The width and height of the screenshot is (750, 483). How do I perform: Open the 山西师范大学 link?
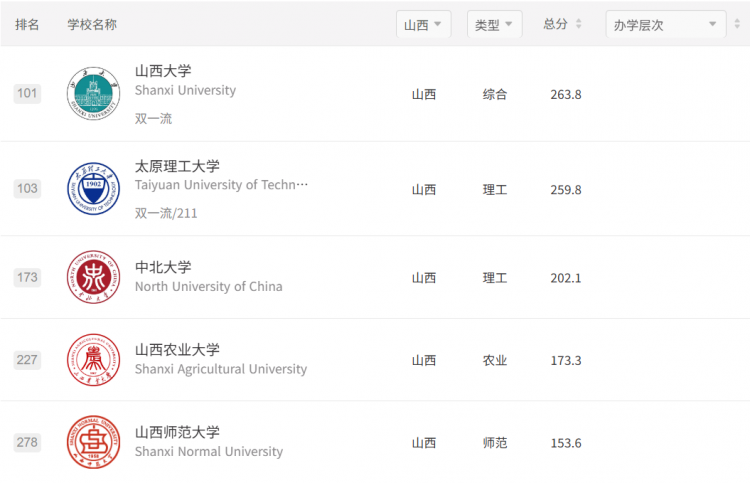pyautogui.click(x=177, y=432)
